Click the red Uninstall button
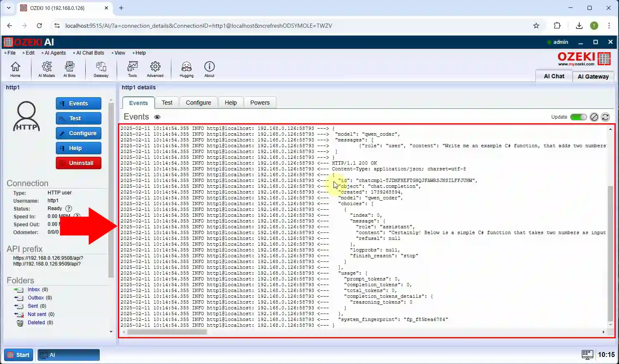Image resolution: width=619 pixels, height=364 pixels. coord(79,163)
